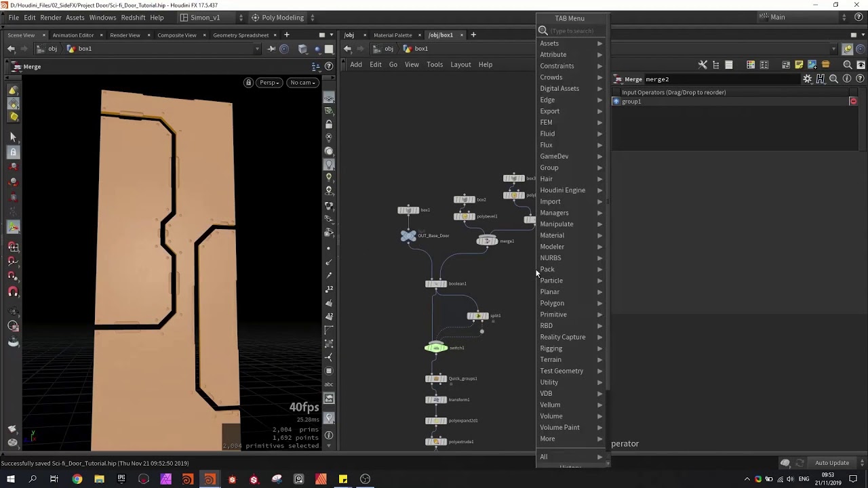Click the network editor View menu
The image size is (868, 488).
click(x=412, y=64)
